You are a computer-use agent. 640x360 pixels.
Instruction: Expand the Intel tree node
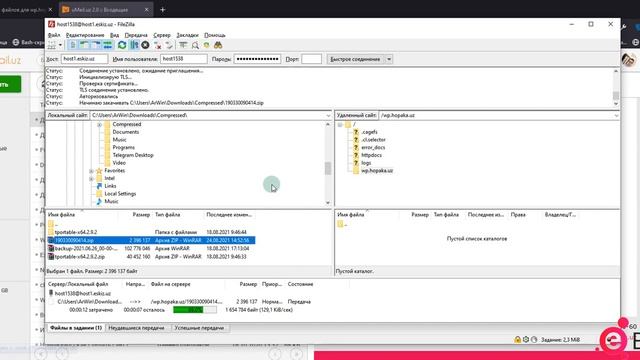(x=91, y=179)
